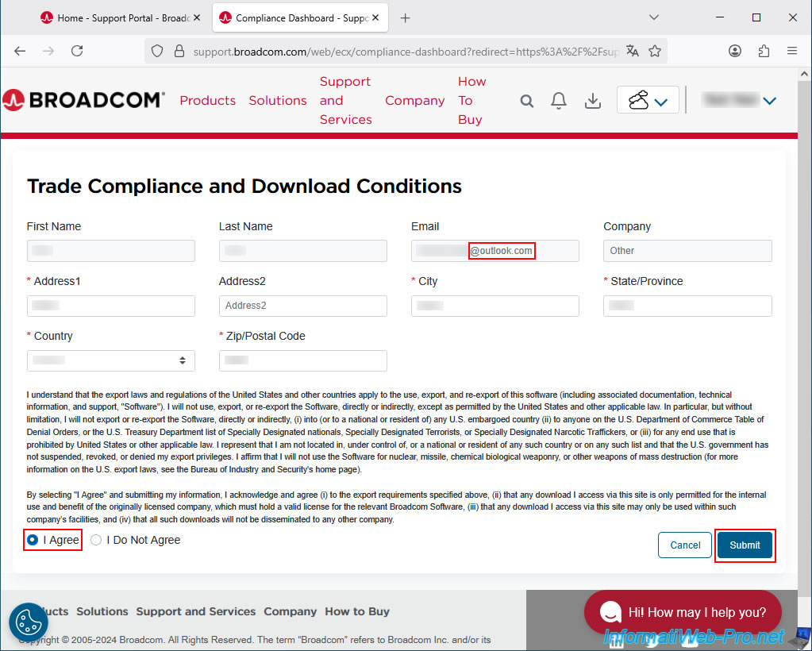Screen dimensions: 812x651
Task: Click the downloads tray icon
Action: click(592, 101)
